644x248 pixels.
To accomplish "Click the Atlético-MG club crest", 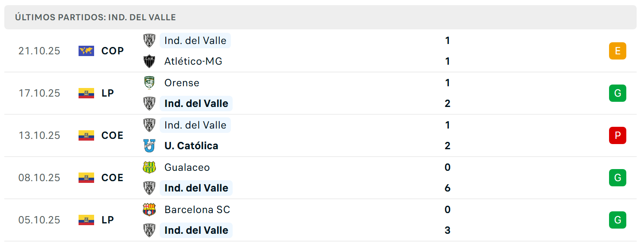I will (x=149, y=61).
